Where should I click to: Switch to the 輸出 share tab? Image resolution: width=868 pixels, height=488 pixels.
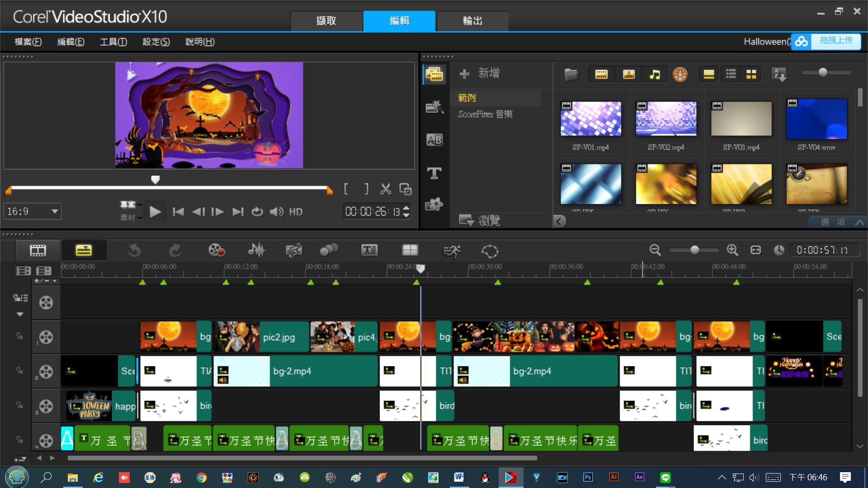tap(472, 21)
